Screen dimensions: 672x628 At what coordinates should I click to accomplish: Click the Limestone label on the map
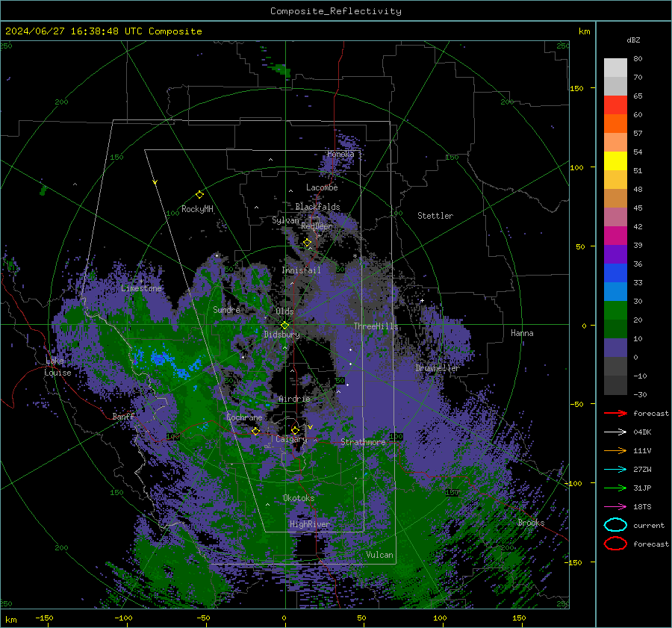point(141,288)
